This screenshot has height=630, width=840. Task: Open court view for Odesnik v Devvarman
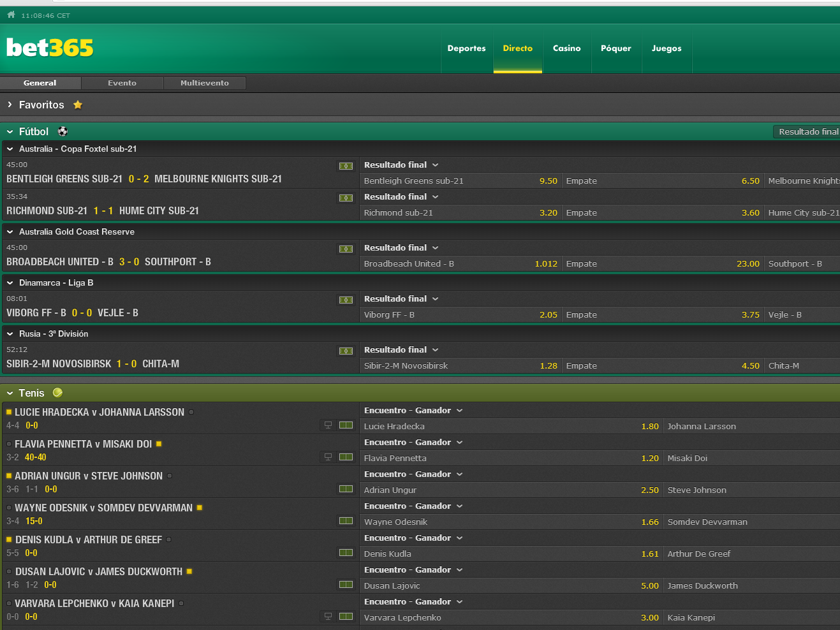(x=346, y=520)
